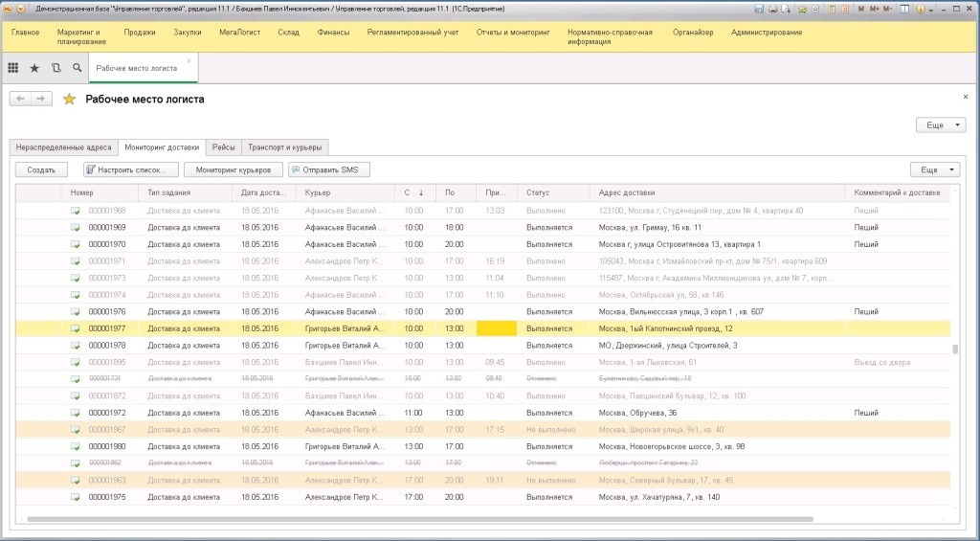Screen dimensions: 980x541
Task: Open favorites star in tools panel
Action: tap(35, 68)
